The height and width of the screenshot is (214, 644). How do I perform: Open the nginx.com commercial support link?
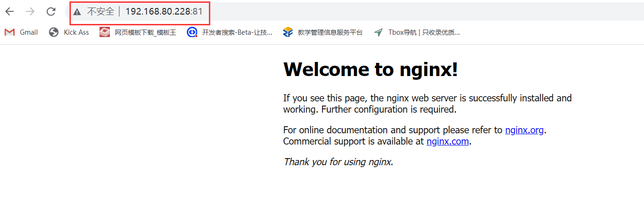click(x=447, y=142)
